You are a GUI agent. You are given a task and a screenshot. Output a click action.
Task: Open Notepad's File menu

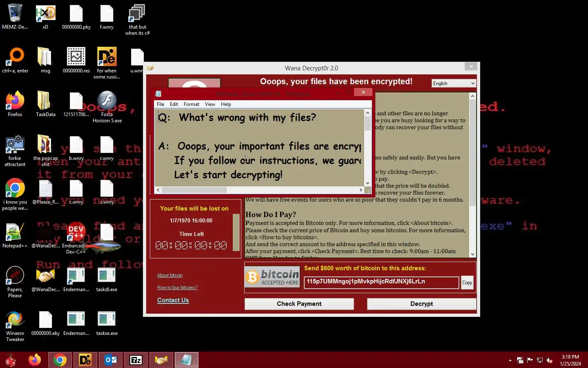point(160,104)
